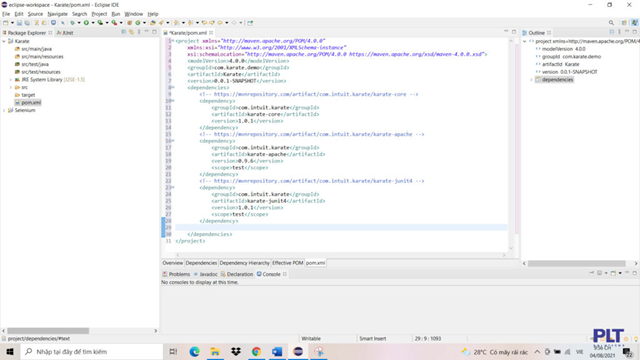This screenshot has height=360, width=640.
Task: Select artifactId Karate in Outline
Action: (558, 64)
